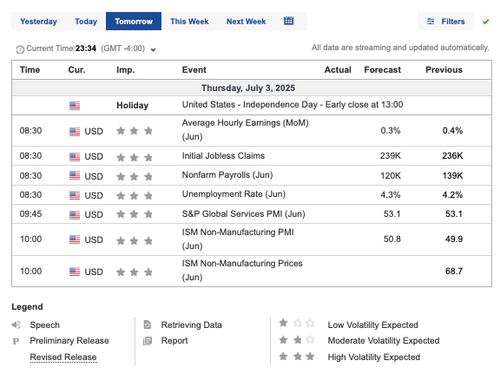Viewport: 500px width, 373px height.
Task: Click importance stars for Average Hourly Earnings
Action: [134, 131]
